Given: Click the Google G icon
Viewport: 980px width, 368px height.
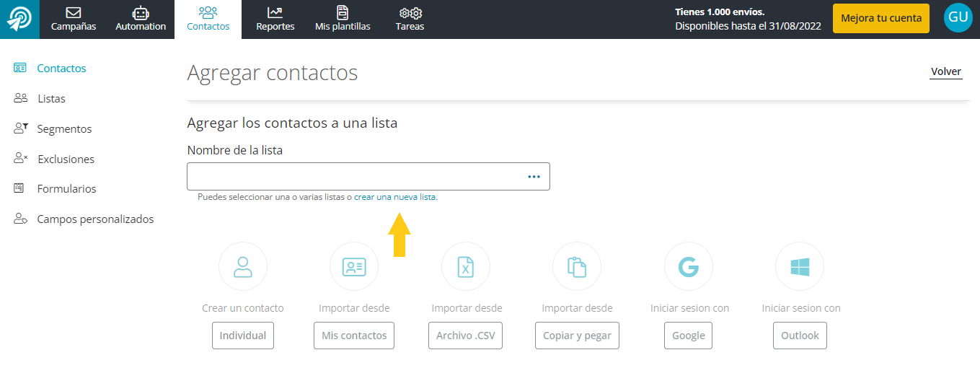Looking at the screenshot, I should tap(689, 266).
